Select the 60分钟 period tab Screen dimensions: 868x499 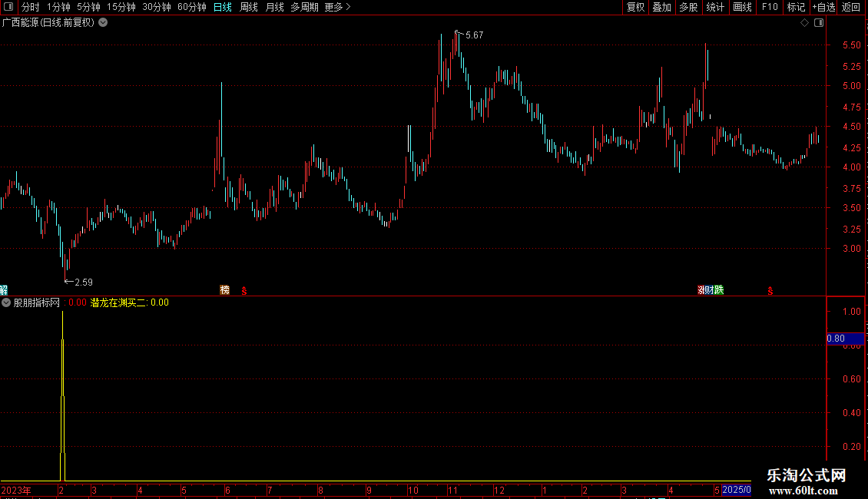click(191, 7)
